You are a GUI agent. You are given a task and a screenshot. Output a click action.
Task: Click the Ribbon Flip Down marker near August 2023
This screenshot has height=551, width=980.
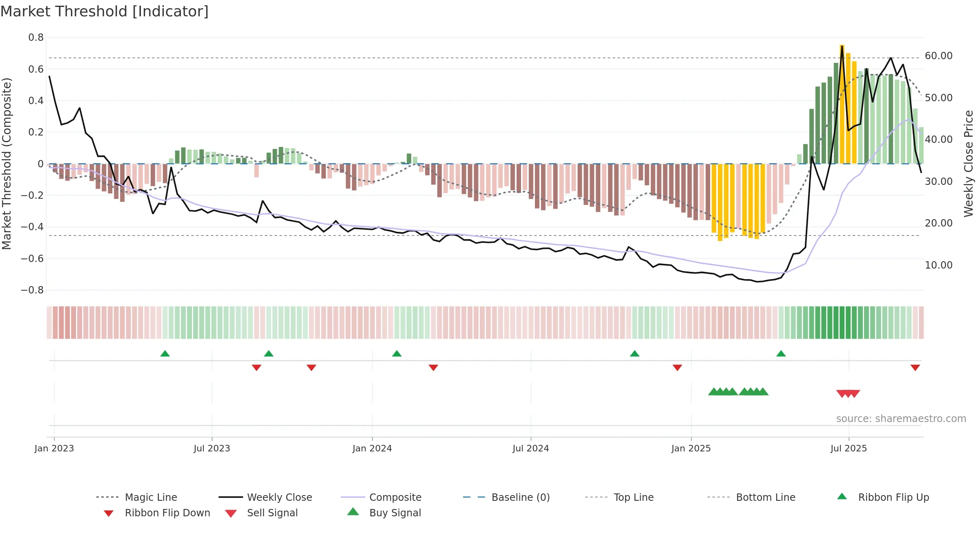click(256, 368)
